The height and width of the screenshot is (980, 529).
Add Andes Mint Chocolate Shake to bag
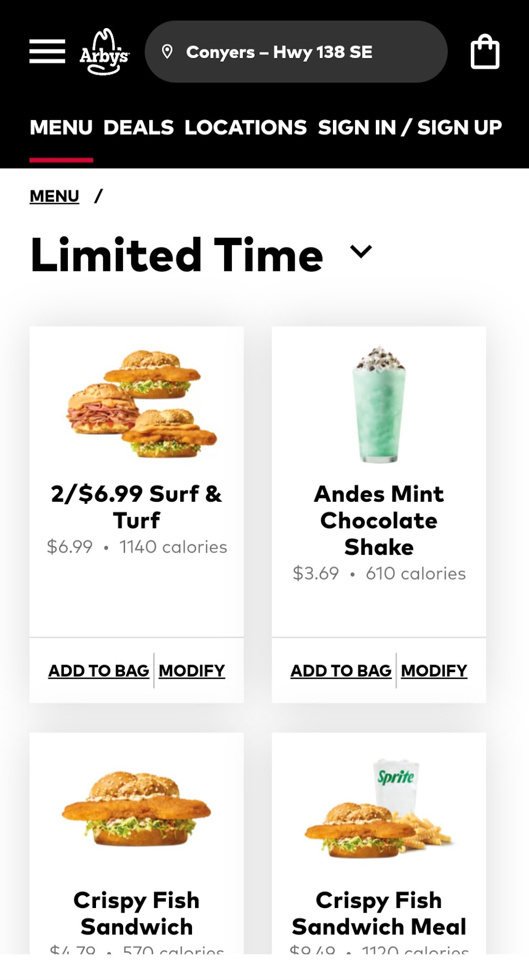pos(341,671)
